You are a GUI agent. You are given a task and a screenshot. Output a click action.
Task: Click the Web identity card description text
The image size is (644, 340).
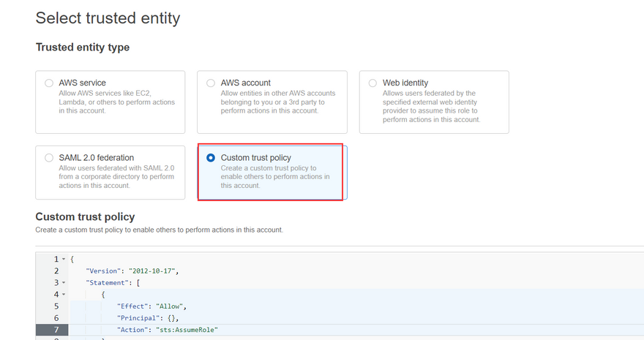431,107
